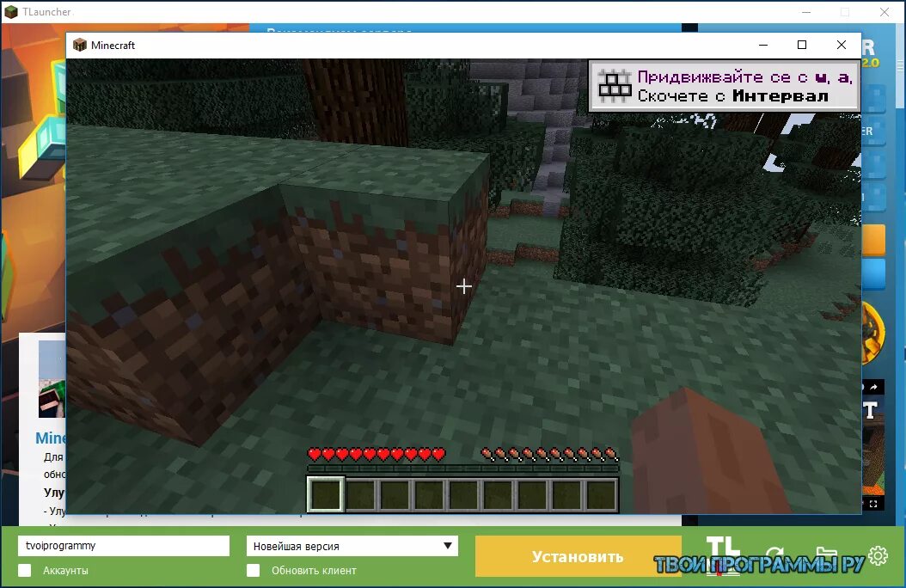Maximize the Minecraft window

point(802,45)
